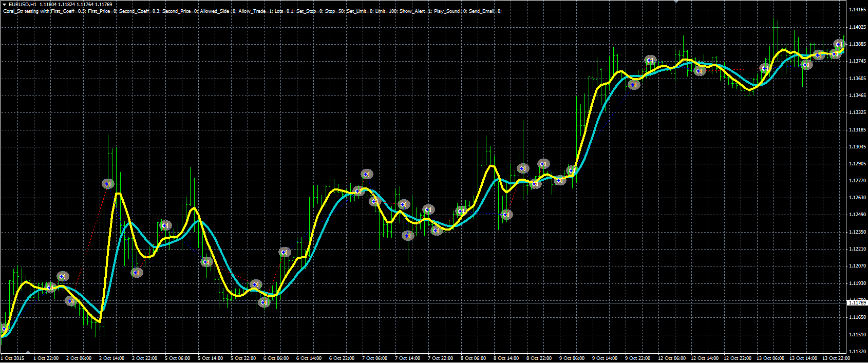This screenshot has width=868, height=363.
Task: Select the highest trade marker near 1.13885 at chart end
Action: click(839, 44)
